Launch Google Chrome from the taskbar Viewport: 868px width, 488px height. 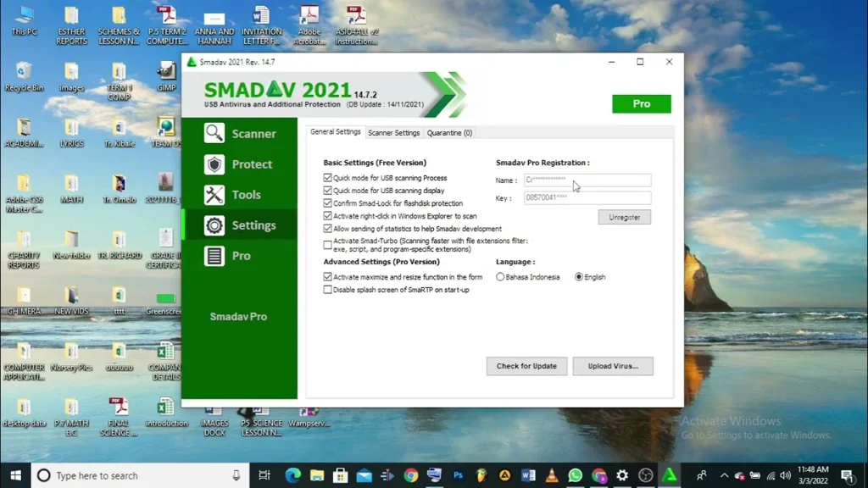410,475
